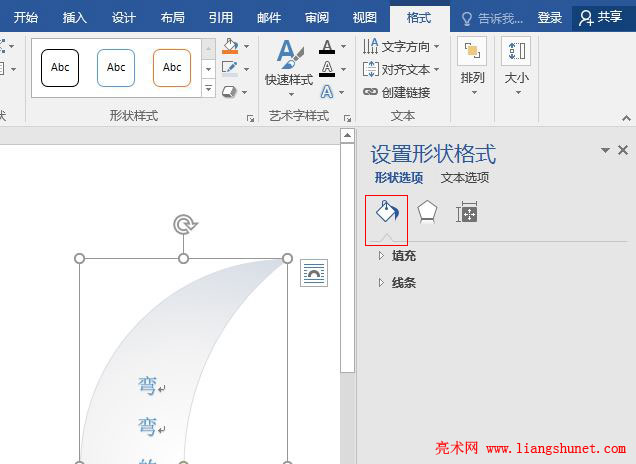The image size is (636, 464).
Task: Open the 快速样式 WordArt quick styles
Action: click(289, 68)
